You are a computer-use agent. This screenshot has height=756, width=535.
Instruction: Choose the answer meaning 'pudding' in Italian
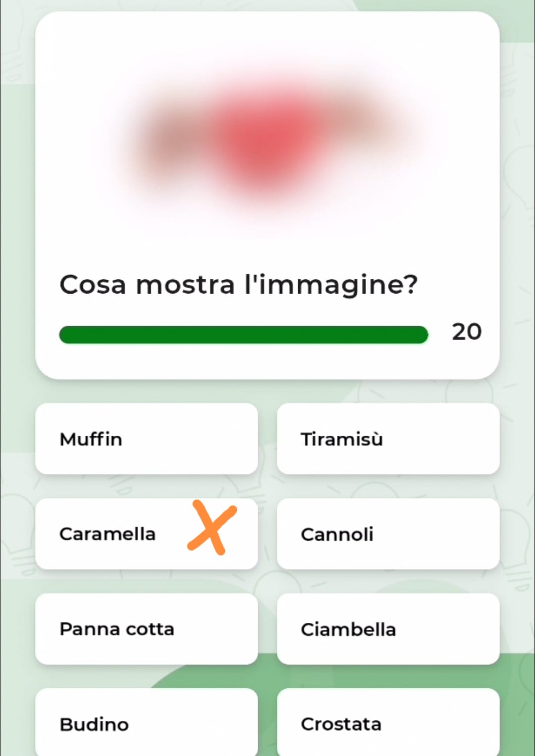(146, 724)
